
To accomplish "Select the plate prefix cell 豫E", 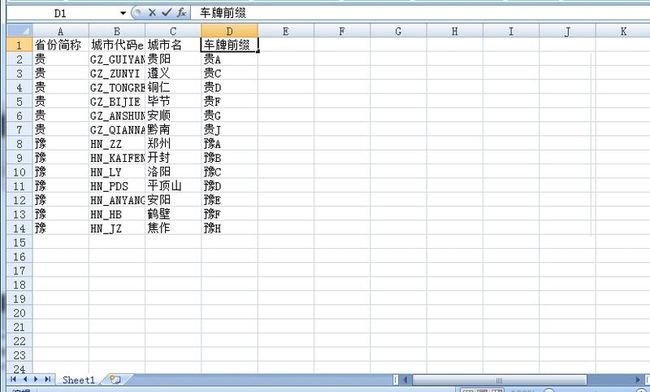I will point(230,200).
